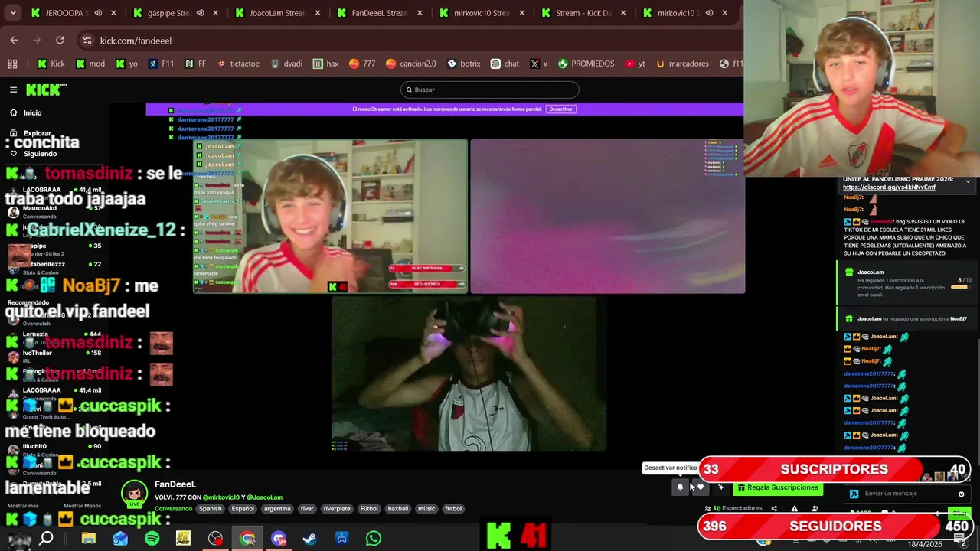Screen dimensions: 980x551
Task: Open the @JoacoLam mention link
Action: (x=264, y=497)
